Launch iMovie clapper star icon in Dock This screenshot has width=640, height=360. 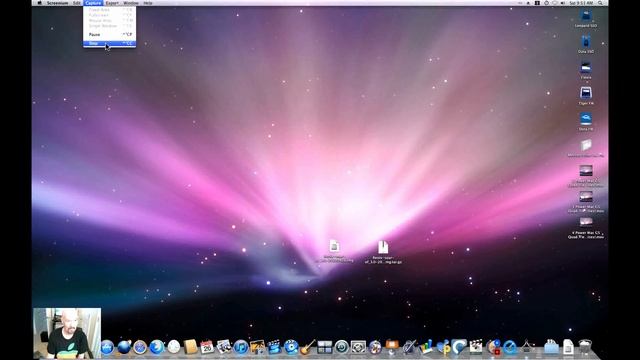274,347
